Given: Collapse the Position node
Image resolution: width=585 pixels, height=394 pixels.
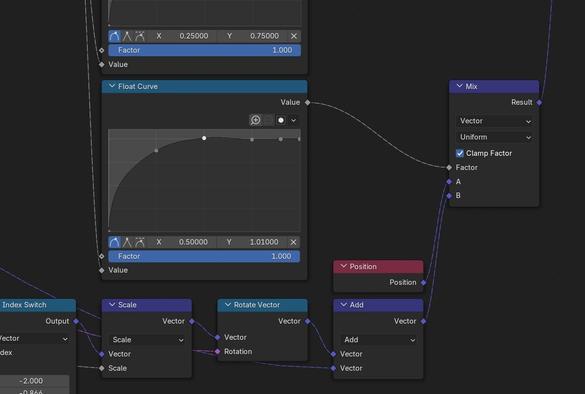Looking at the screenshot, I should (x=344, y=266).
